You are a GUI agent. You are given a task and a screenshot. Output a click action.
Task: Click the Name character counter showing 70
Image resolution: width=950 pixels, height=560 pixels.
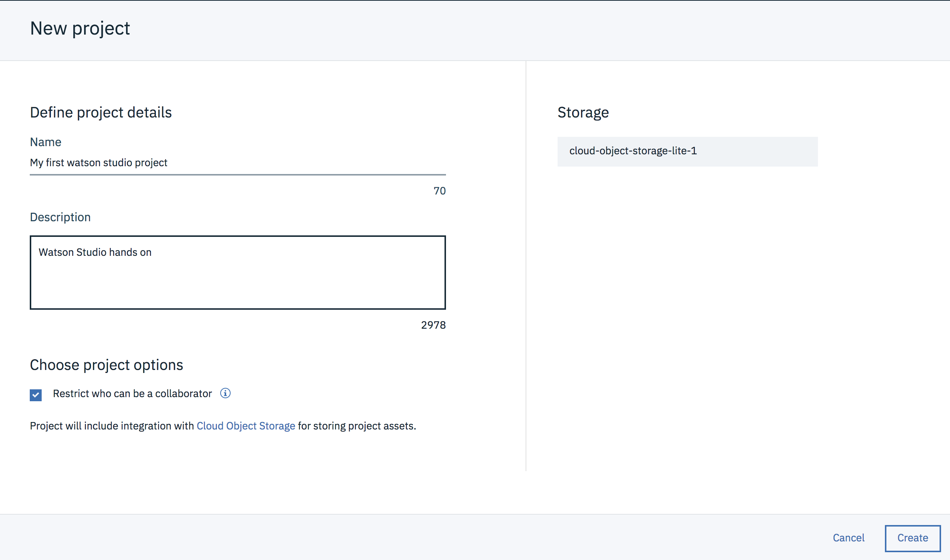pyautogui.click(x=439, y=191)
